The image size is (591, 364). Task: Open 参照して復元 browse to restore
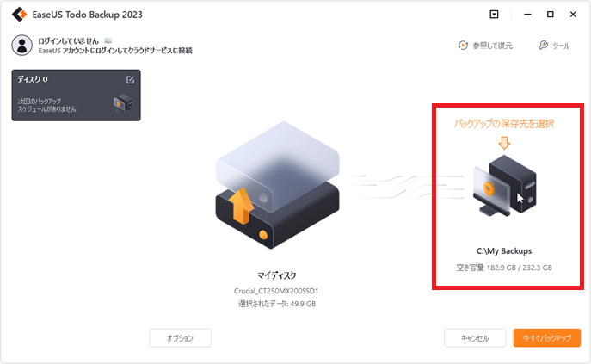[x=485, y=46]
